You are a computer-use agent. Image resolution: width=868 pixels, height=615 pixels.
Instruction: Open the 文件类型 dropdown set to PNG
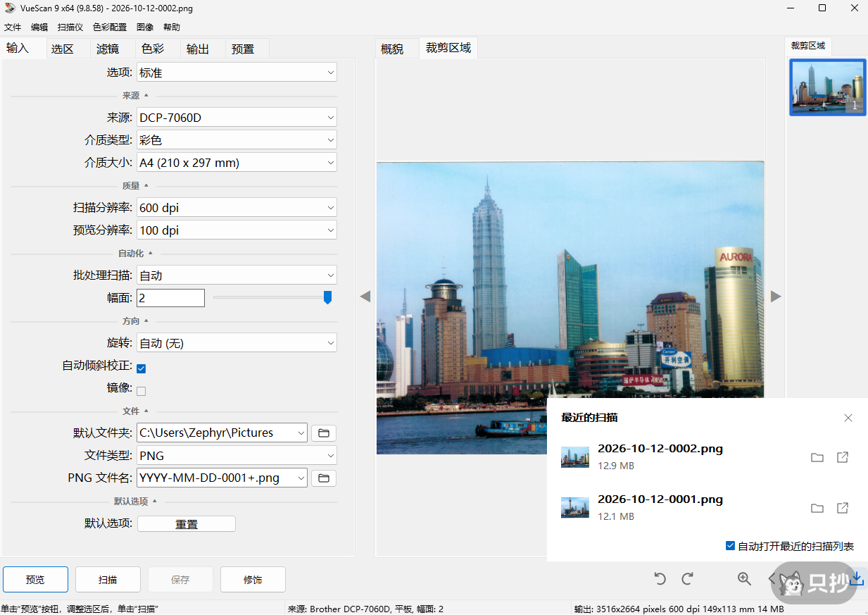(237, 456)
